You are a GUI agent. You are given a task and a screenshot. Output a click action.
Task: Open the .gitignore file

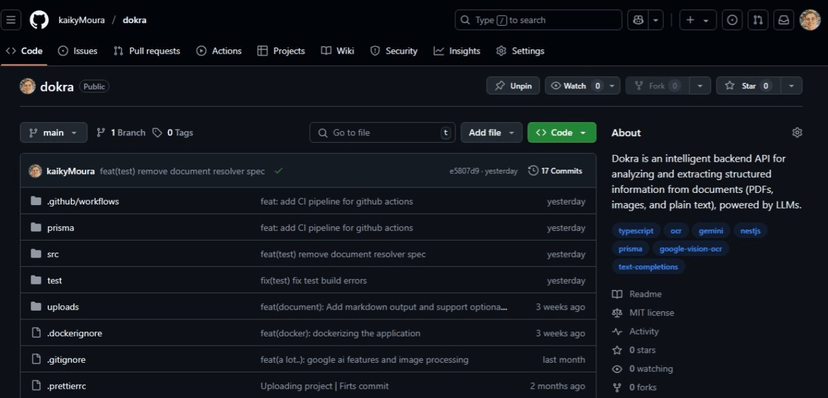click(66, 359)
